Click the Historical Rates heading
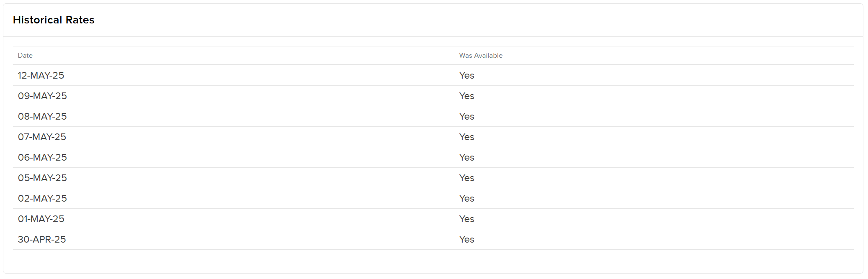The height and width of the screenshot is (279, 868). pyautogui.click(x=54, y=20)
